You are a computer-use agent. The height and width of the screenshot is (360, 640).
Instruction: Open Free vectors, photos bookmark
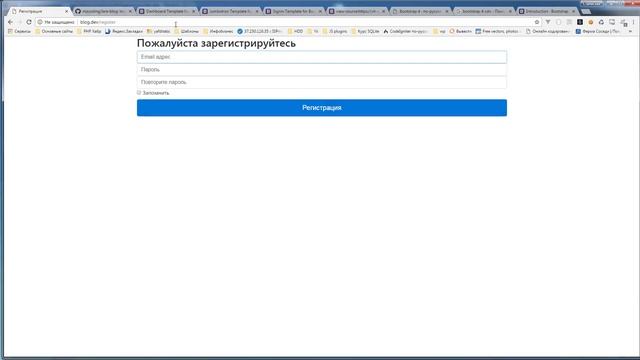499,31
